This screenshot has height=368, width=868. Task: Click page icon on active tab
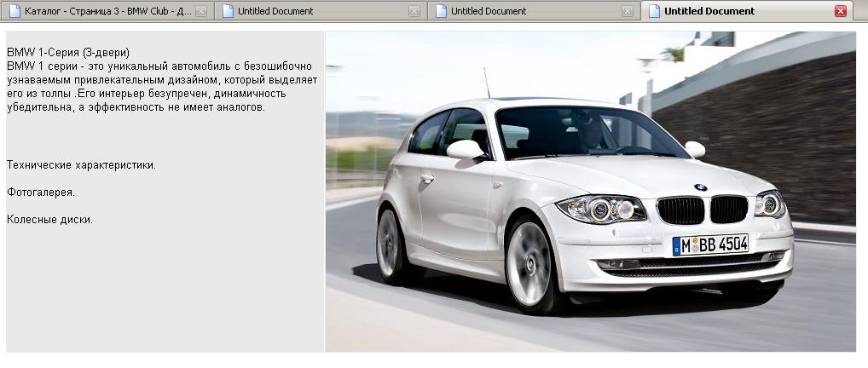(x=653, y=11)
